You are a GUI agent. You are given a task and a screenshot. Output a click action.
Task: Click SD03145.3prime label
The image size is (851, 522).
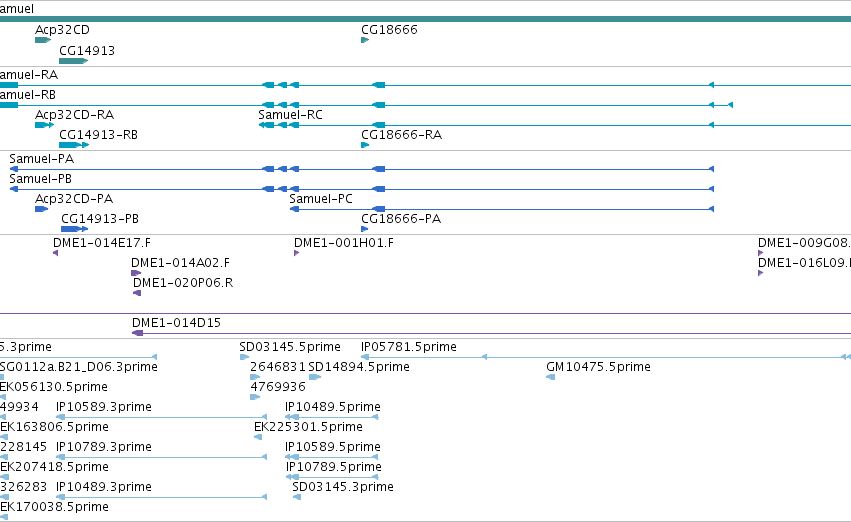point(343,488)
